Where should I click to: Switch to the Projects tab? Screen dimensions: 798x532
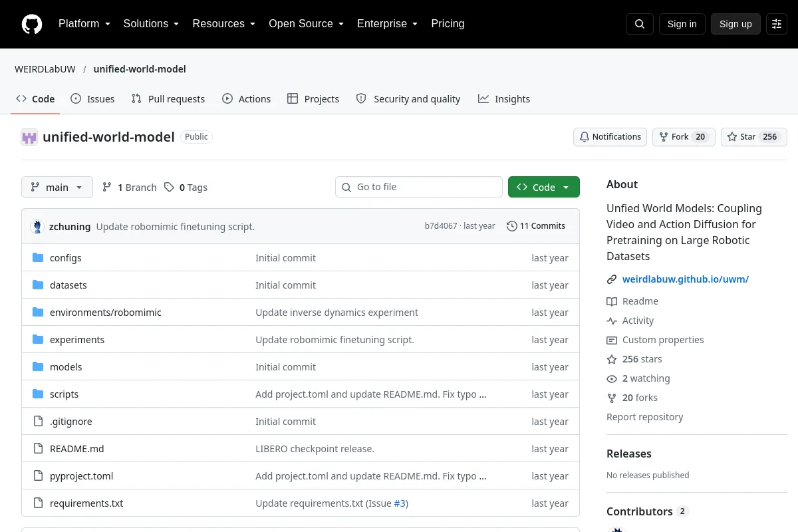pos(313,99)
